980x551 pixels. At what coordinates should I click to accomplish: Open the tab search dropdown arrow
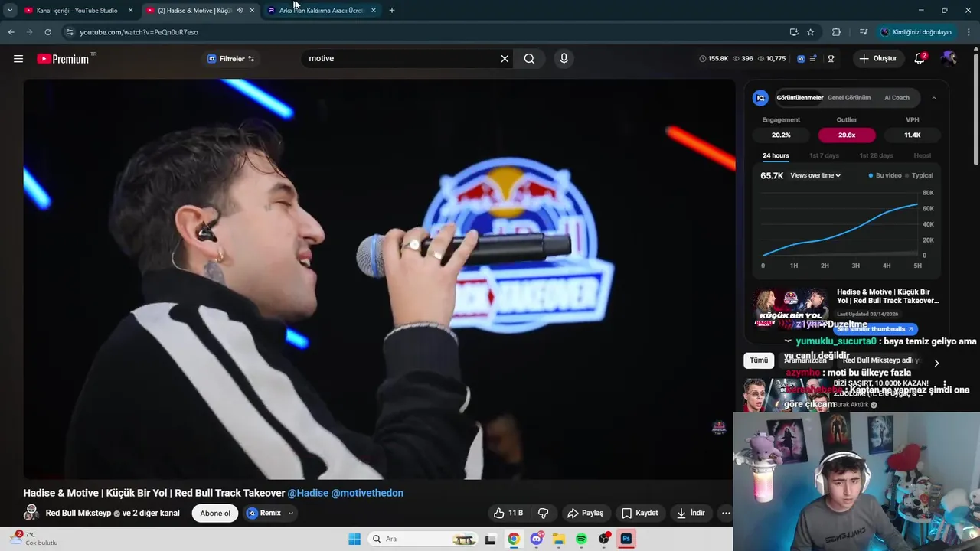[x=10, y=11]
